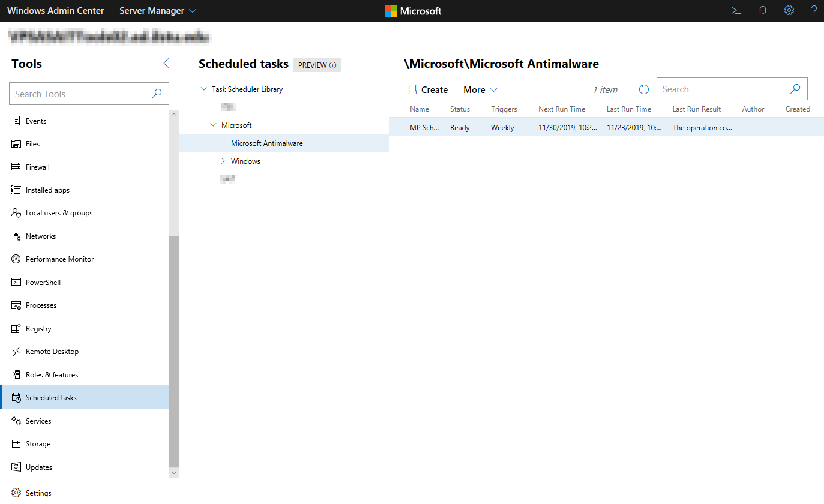Click the Tools list scroll down arrow
Screen dimensions: 824x504
pos(174,473)
